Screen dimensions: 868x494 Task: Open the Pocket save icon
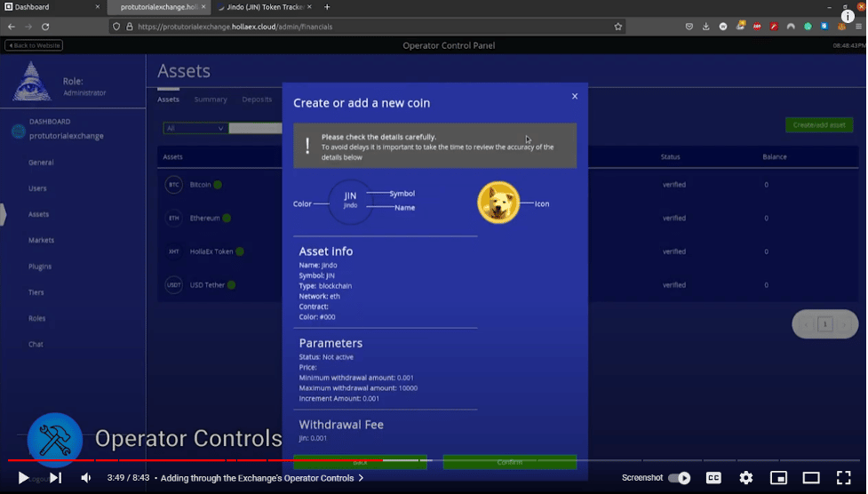point(689,27)
